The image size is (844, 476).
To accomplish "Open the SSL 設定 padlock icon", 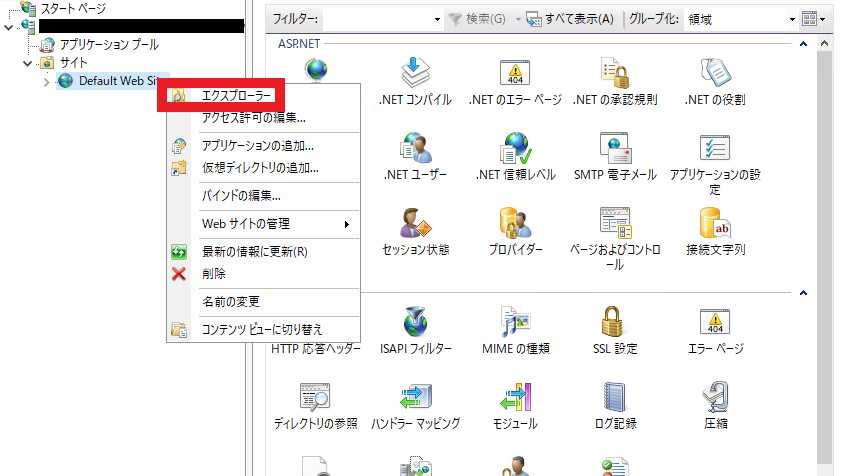I will (613, 322).
